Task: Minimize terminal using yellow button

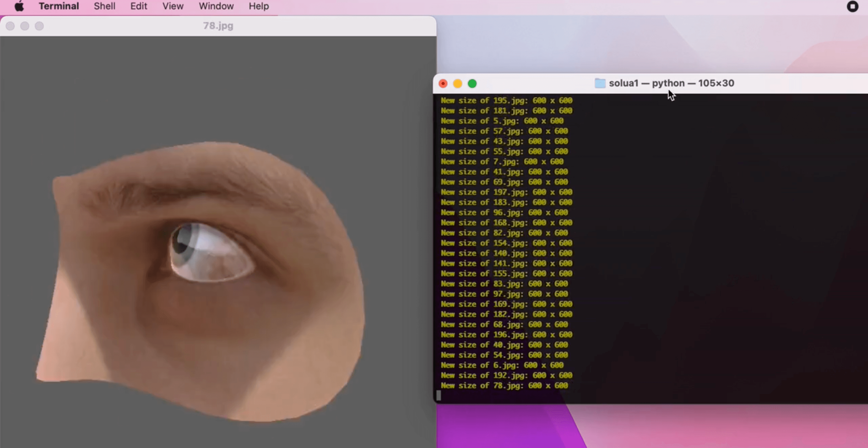Action: click(x=458, y=83)
